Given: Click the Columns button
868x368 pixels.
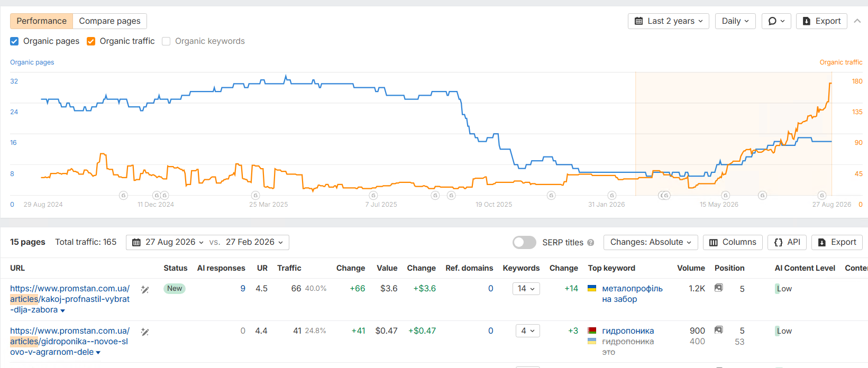Looking at the screenshot, I should (x=733, y=242).
